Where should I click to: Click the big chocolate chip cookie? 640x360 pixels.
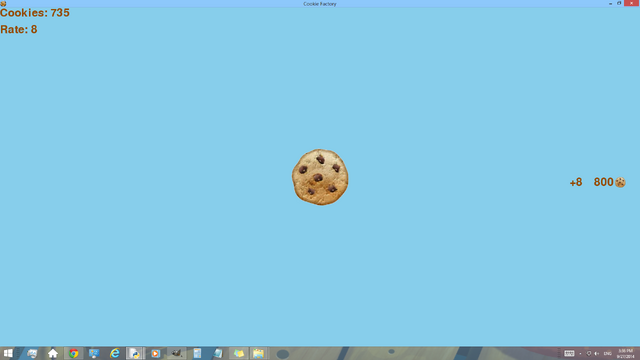pyautogui.click(x=320, y=177)
